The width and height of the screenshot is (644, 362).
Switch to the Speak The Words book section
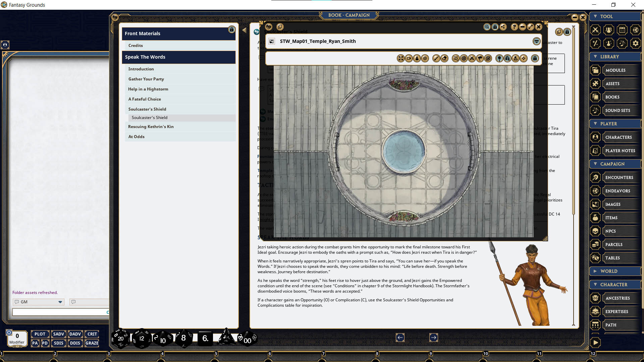pos(179,57)
